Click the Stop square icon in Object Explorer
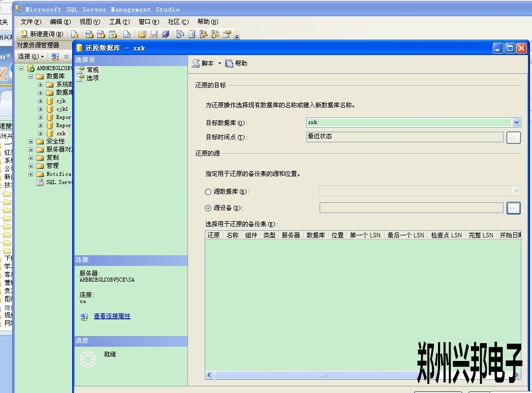Viewport: 532px width, 393px height. 67,56
